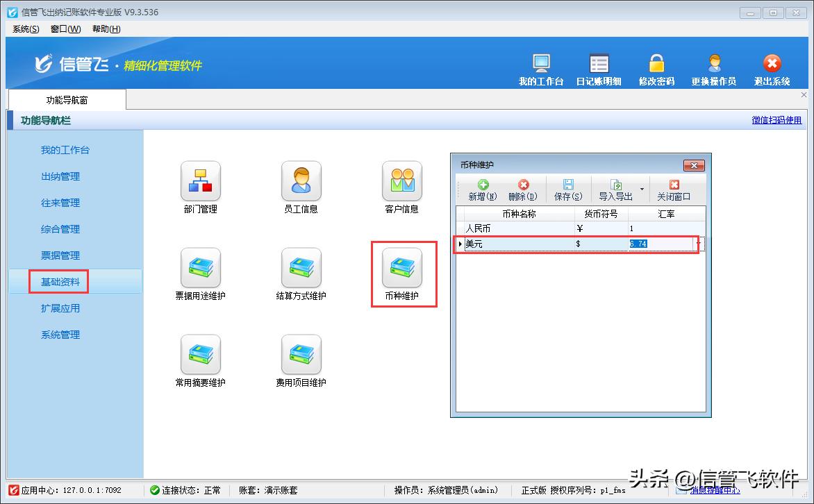This screenshot has height=504, width=814.
Task: Click the ¥ symbol cell
Action: (601, 228)
